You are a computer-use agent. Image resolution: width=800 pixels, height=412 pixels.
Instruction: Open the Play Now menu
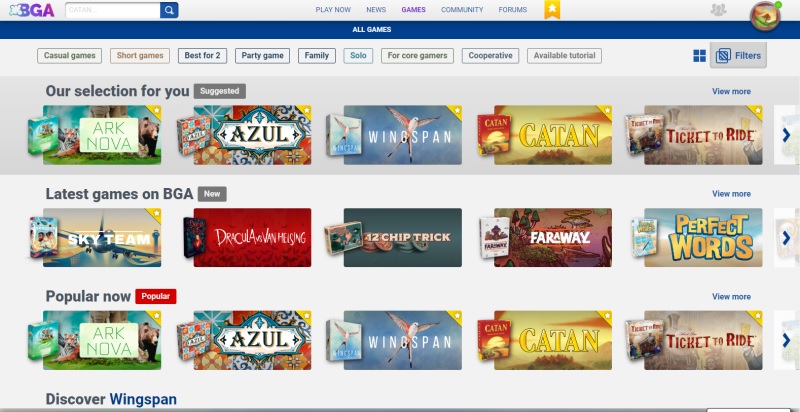(333, 10)
